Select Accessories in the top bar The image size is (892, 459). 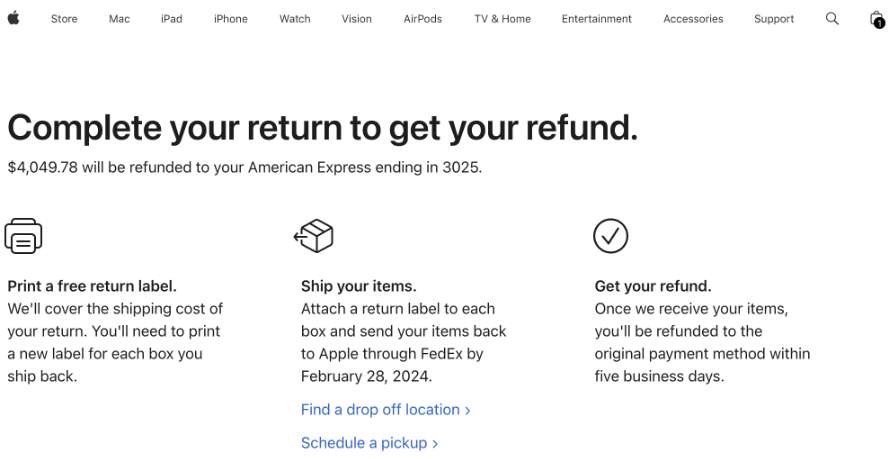coord(693,19)
